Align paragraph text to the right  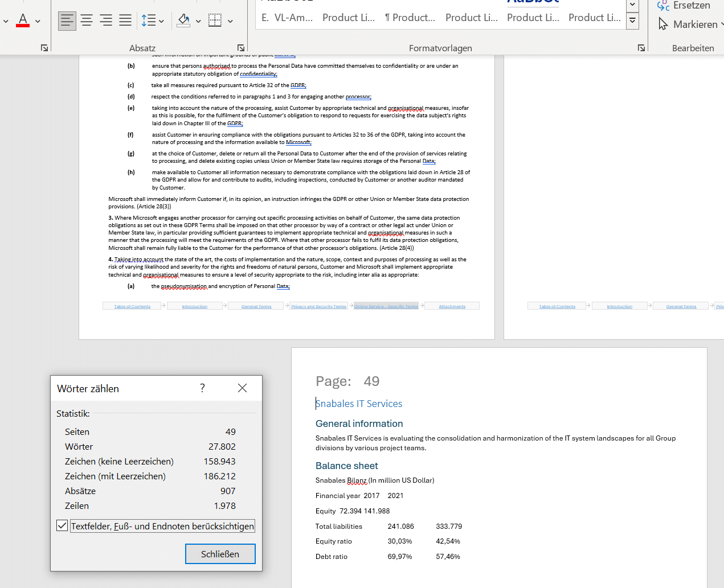(106, 21)
